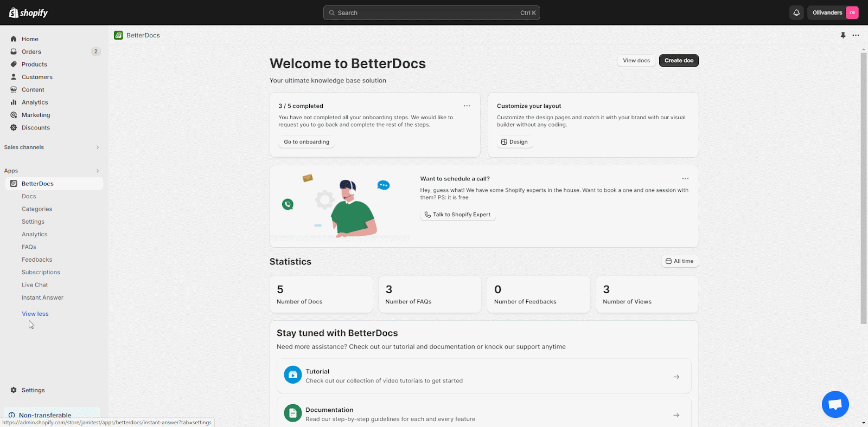Image resolution: width=868 pixels, height=427 pixels.
Task: Click the Documentation file icon
Action: point(293,413)
